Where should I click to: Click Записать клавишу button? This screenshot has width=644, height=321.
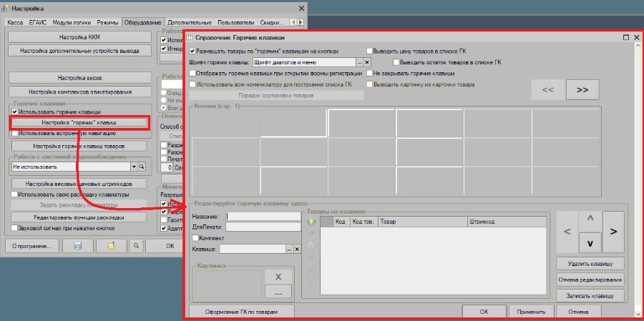(590, 295)
